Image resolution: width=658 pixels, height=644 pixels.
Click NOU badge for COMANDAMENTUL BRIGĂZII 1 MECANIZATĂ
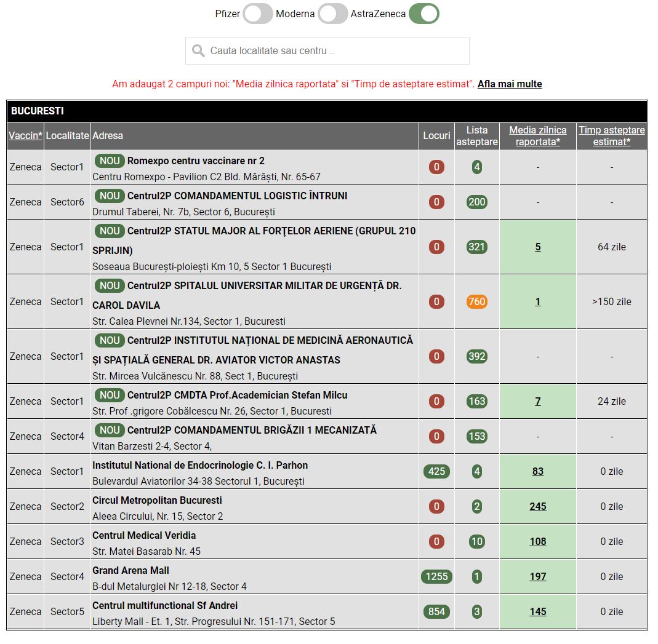pos(110,430)
